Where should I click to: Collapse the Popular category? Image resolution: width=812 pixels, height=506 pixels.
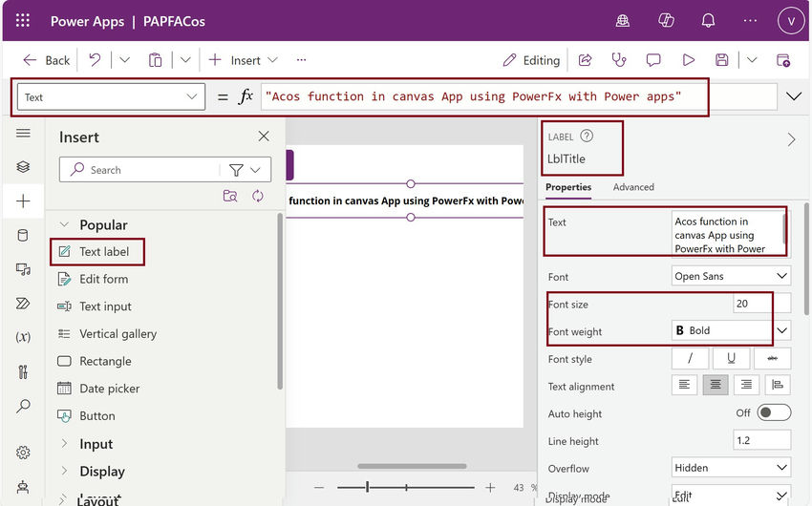64,224
